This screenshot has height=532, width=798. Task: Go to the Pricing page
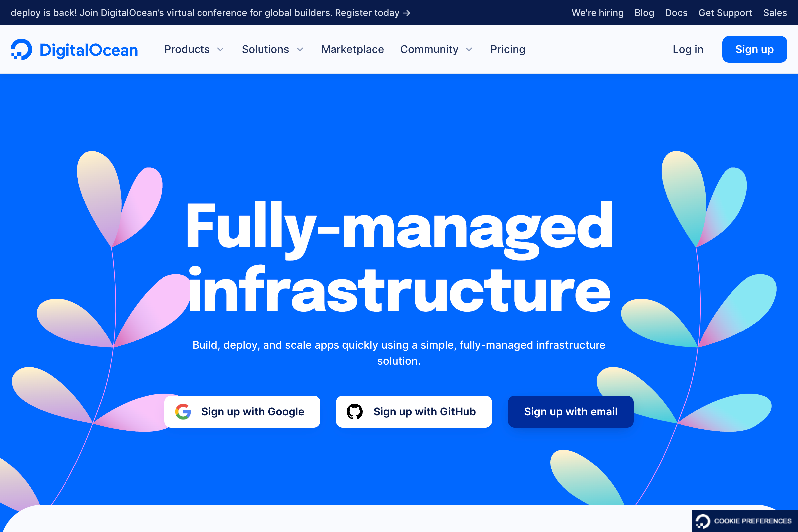click(508, 50)
